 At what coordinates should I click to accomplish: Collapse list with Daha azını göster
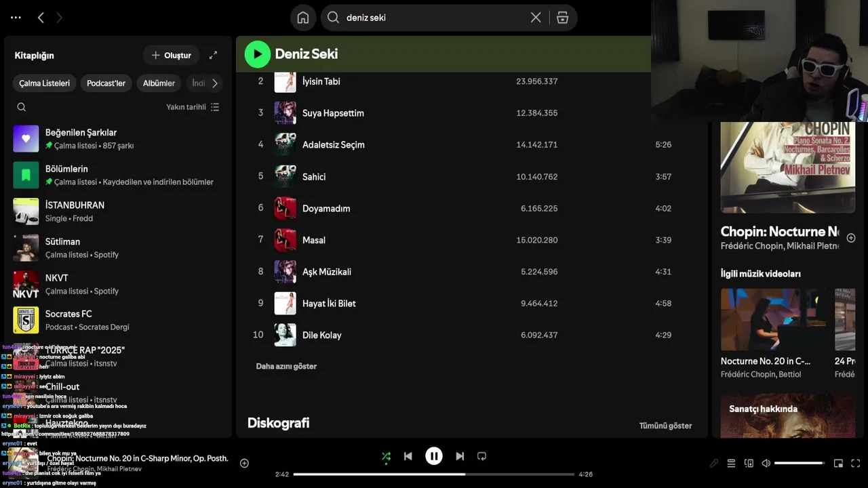(x=286, y=367)
